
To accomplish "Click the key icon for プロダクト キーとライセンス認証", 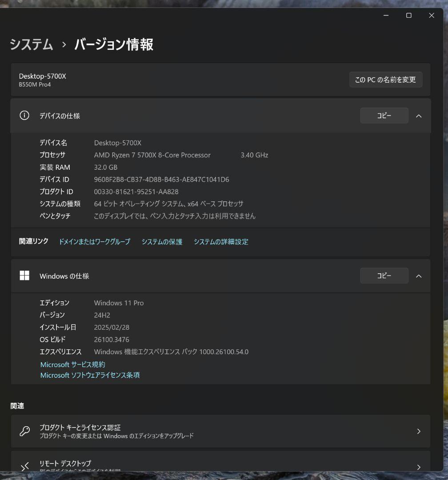I will pos(24,431).
